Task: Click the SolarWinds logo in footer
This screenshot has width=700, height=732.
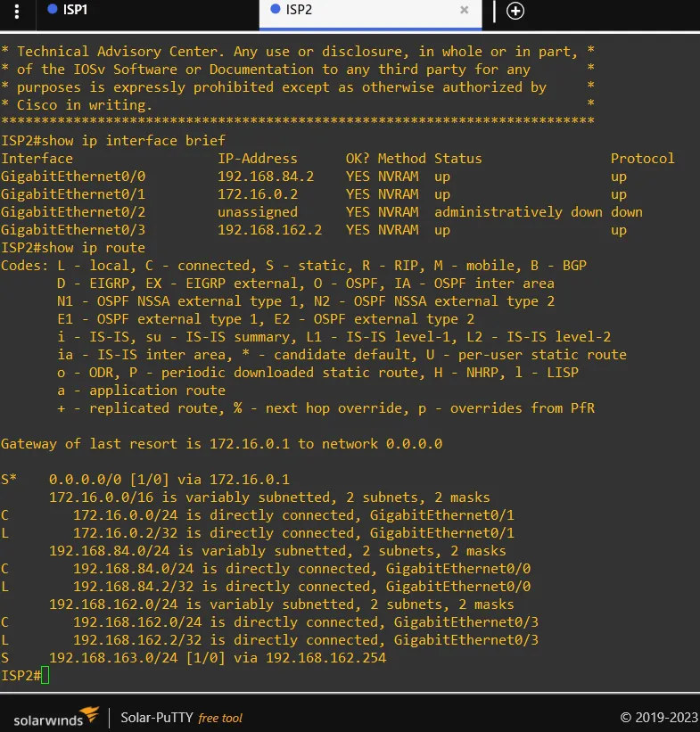Action: [56, 717]
